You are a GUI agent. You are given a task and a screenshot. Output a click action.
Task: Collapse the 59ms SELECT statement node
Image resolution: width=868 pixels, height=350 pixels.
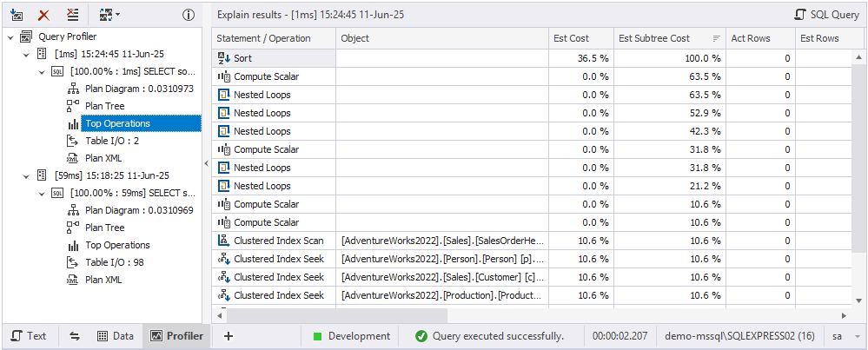pyautogui.click(x=43, y=193)
